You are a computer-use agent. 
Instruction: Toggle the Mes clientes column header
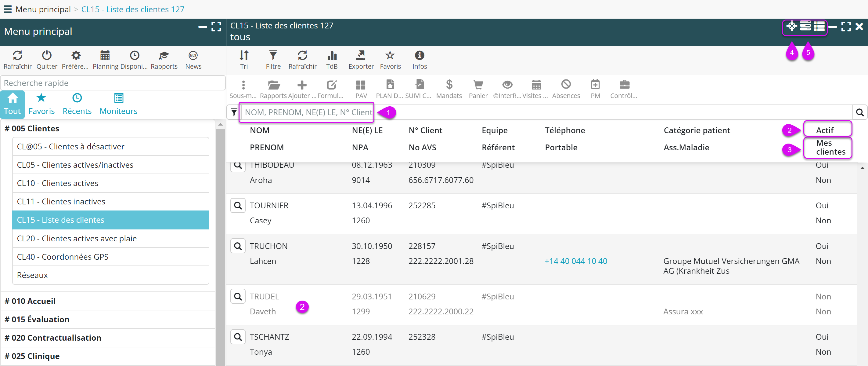coord(830,148)
